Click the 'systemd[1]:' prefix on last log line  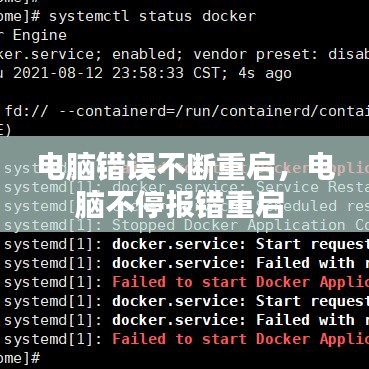(53, 339)
